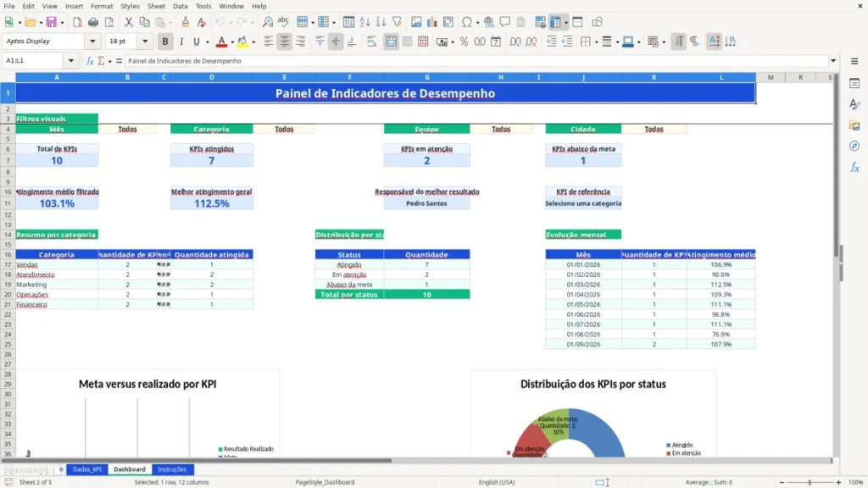
Task: Click the sidebar settings hamburger button
Action: 854,61
